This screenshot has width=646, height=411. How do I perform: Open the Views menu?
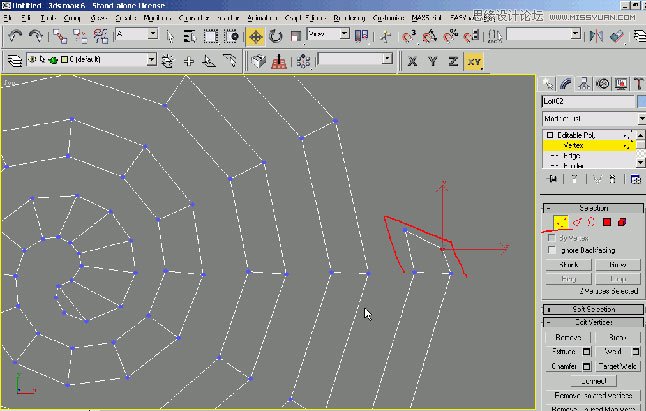[x=98, y=18]
